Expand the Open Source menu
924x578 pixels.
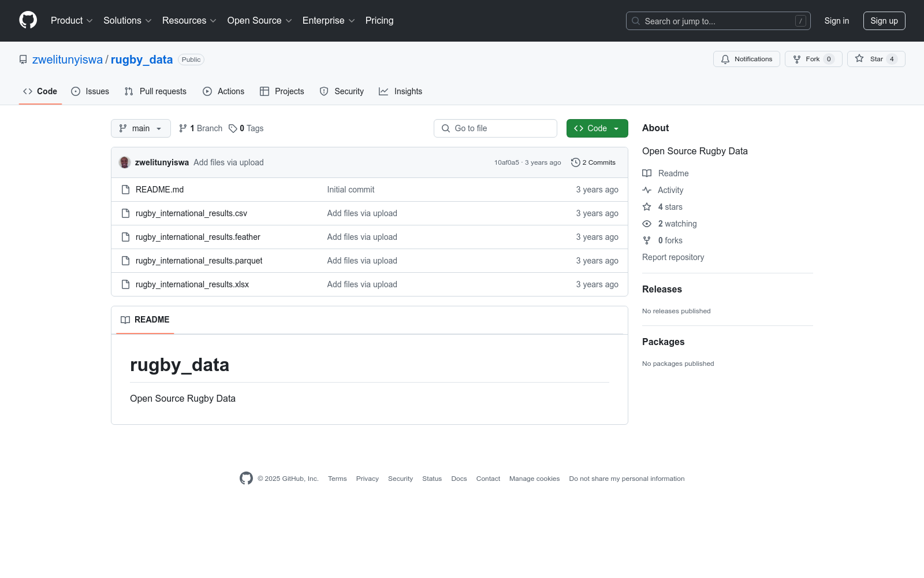click(x=260, y=20)
